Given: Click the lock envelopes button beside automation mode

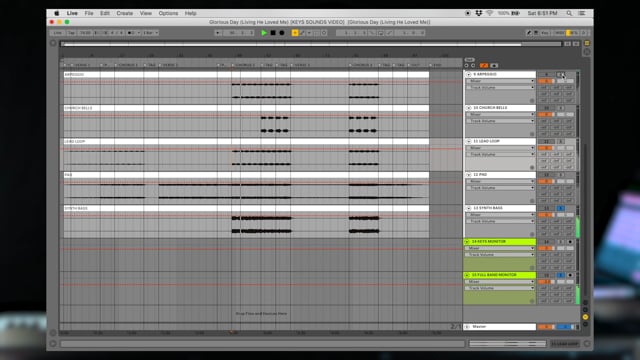Looking at the screenshot, I should pyautogui.click(x=494, y=65).
